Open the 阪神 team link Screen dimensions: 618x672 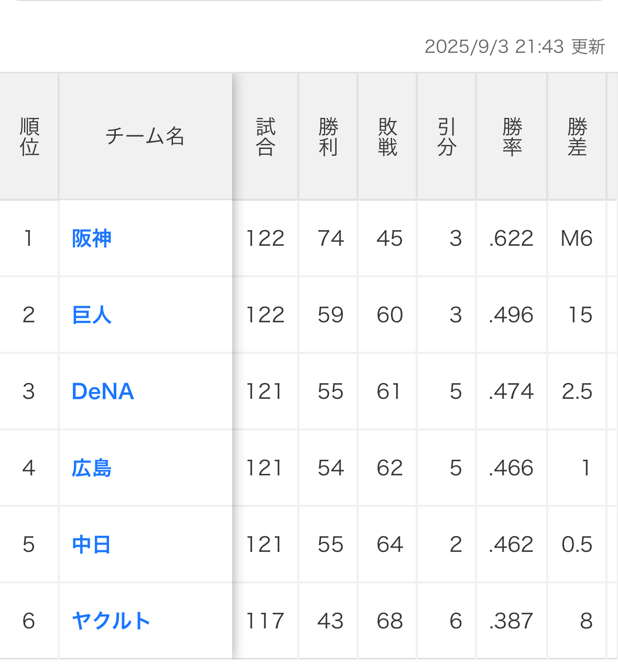(x=92, y=239)
